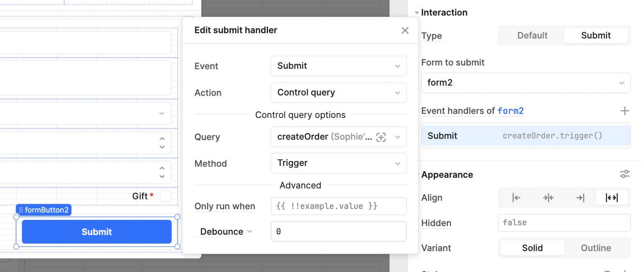
Task: Open the Form to submit dropdown form2
Action: (x=526, y=83)
